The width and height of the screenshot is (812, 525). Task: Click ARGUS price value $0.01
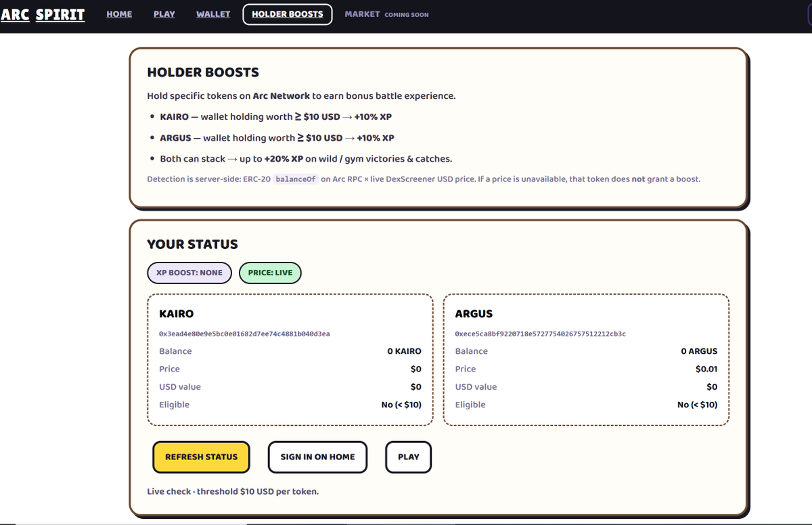click(706, 369)
